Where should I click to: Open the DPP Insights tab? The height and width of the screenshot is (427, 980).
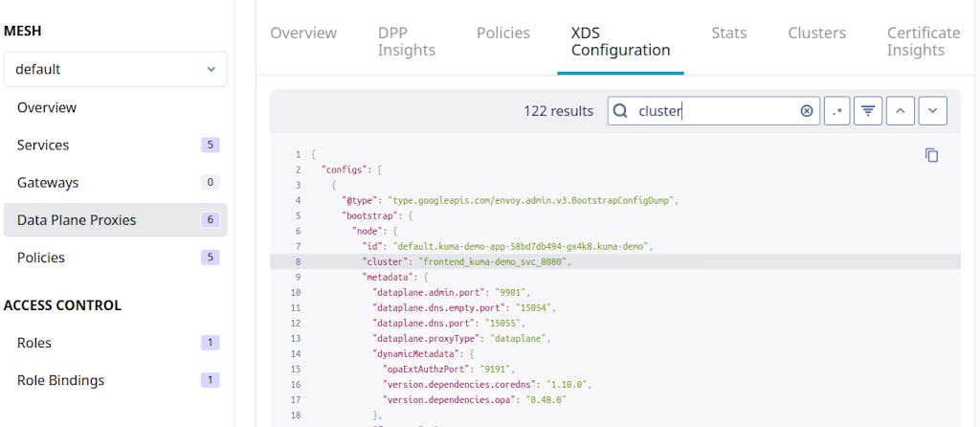point(406,41)
